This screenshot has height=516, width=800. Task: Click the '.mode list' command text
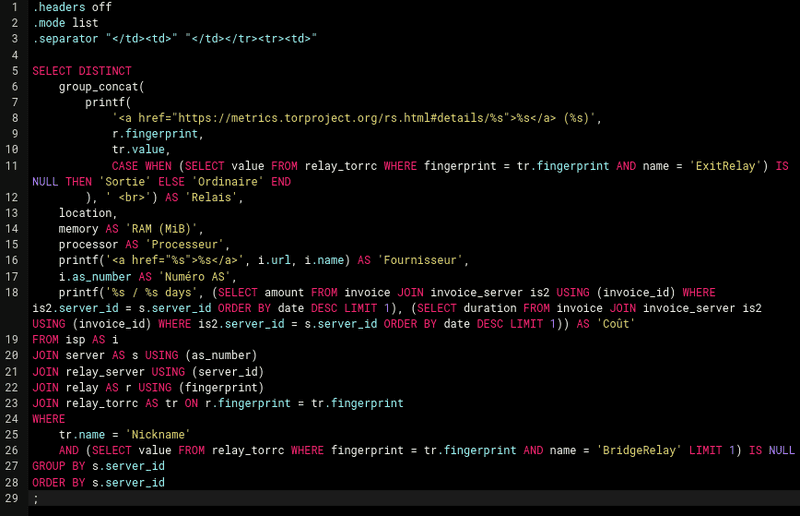(65, 23)
